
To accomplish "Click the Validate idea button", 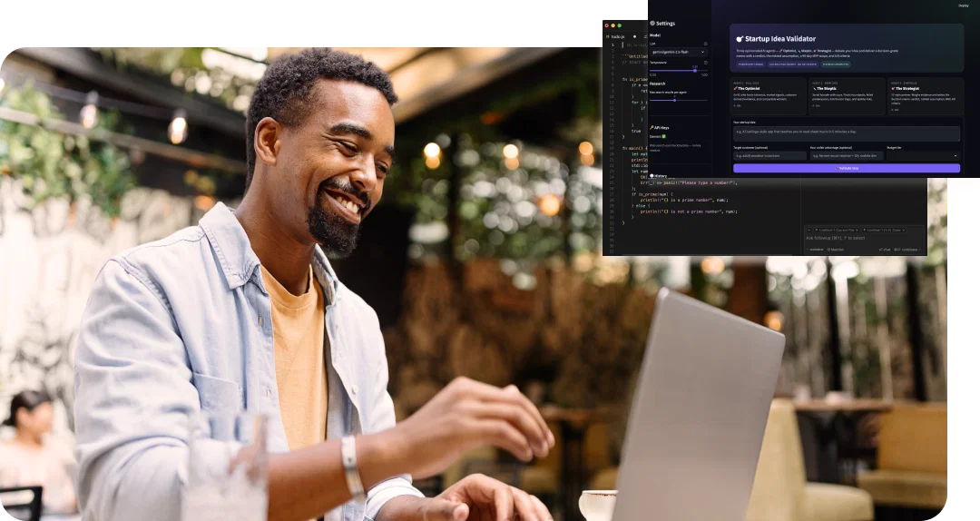I will click(847, 168).
